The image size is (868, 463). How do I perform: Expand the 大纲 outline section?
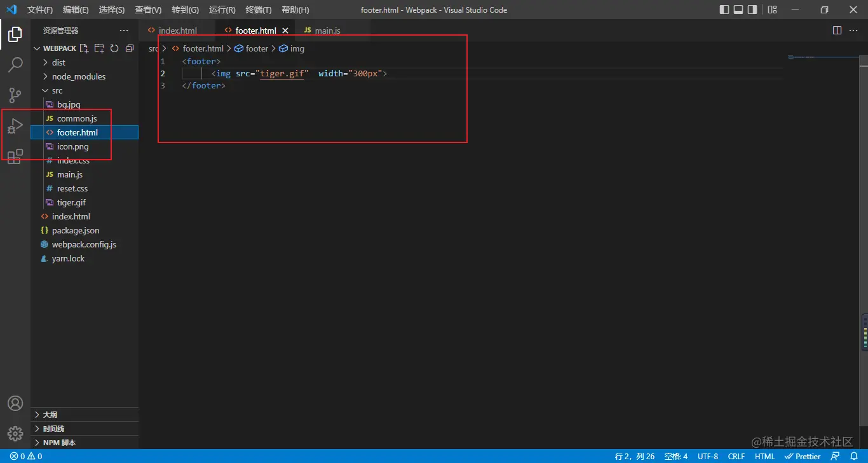[85, 415]
